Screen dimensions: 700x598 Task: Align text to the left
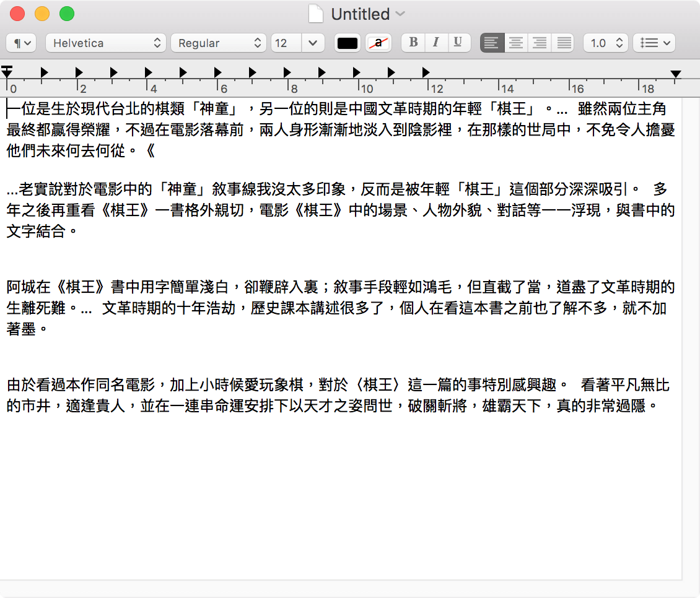pos(492,43)
